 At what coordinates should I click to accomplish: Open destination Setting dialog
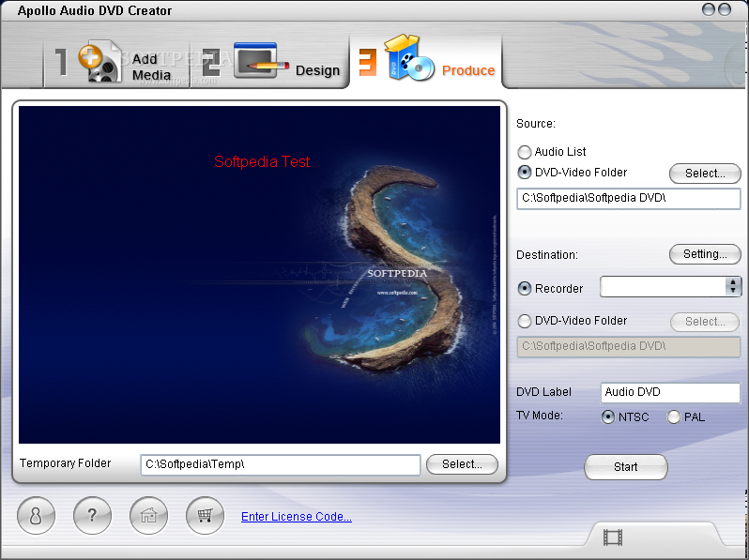pyautogui.click(x=705, y=254)
